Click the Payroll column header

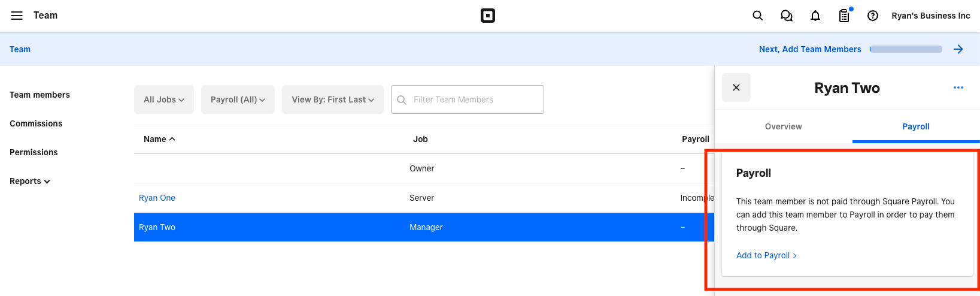coord(696,139)
